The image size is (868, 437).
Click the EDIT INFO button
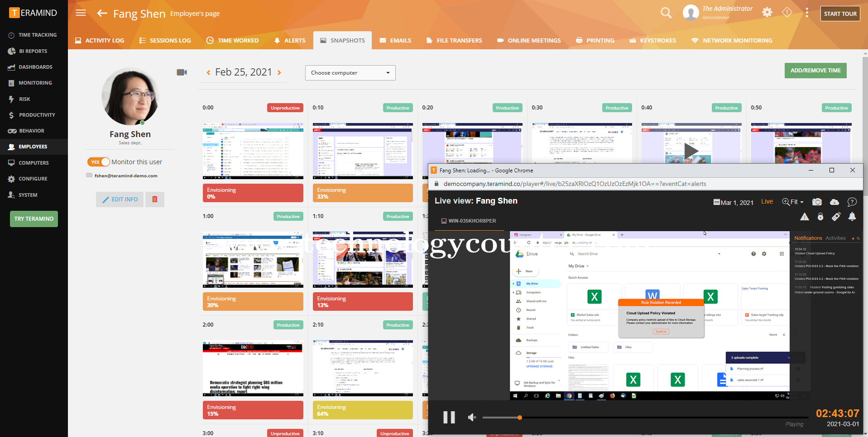(x=120, y=199)
